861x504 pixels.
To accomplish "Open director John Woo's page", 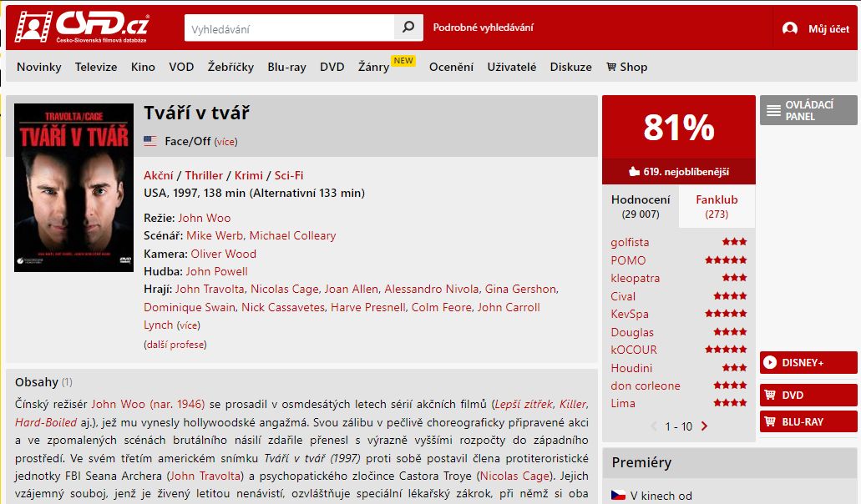I will pyautogui.click(x=205, y=218).
